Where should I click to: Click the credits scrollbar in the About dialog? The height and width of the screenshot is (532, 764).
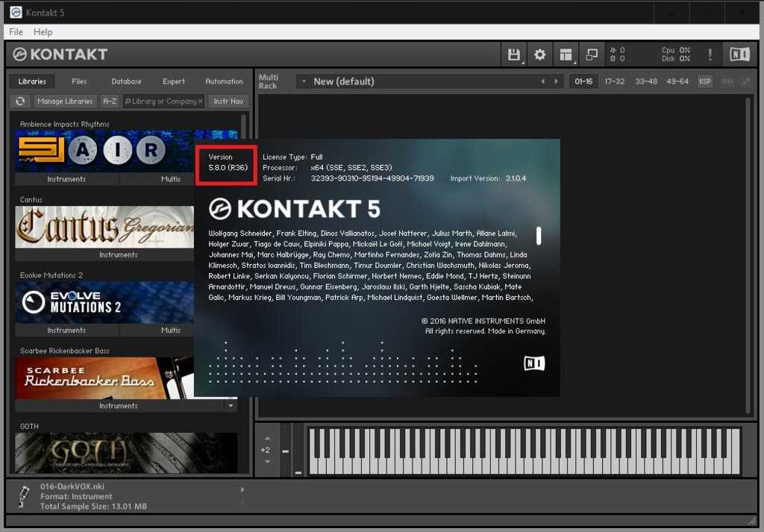539,236
